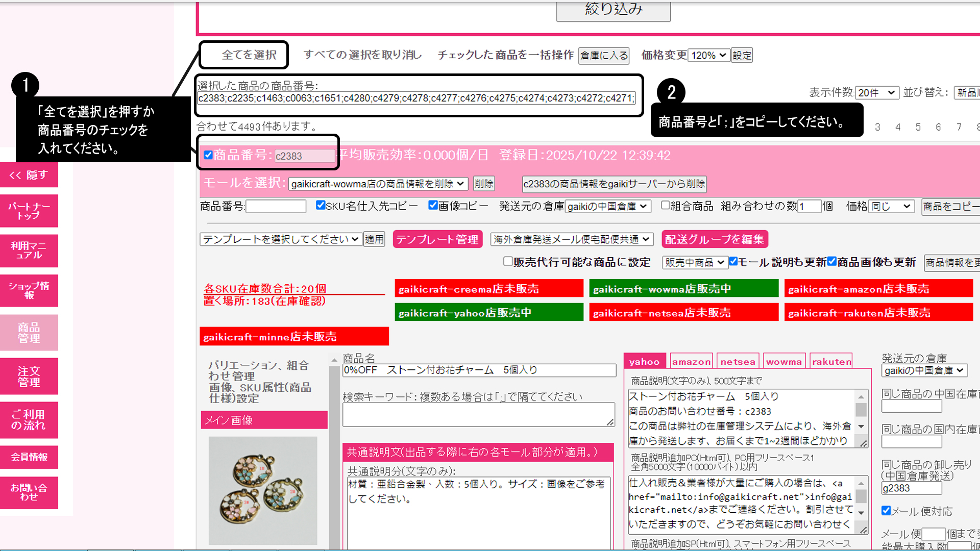Screen dimensions: 980x551
Task: Switch to the rakuten tab
Action: click(831, 362)
